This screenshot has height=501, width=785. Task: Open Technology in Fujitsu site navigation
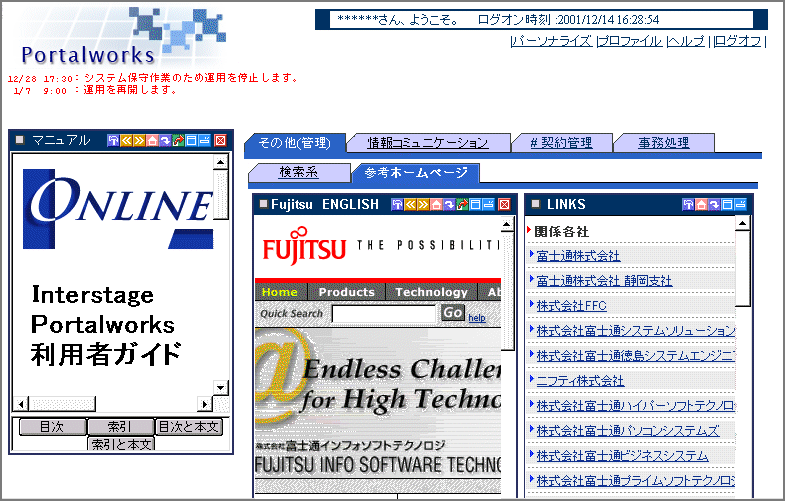(432, 292)
